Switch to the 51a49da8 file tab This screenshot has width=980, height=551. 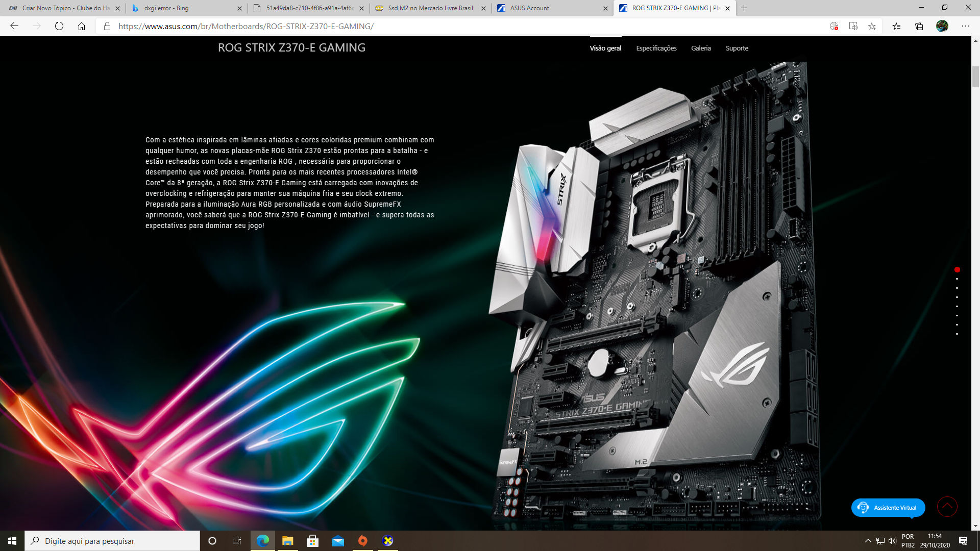[x=308, y=8]
